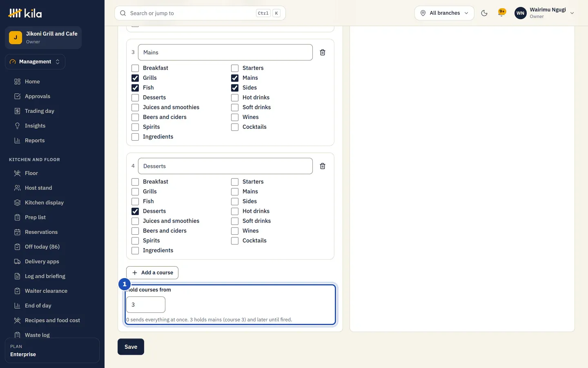The width and height of the screenshot is (588, 368).
Task: Add a course button
Action: (152, 273)
